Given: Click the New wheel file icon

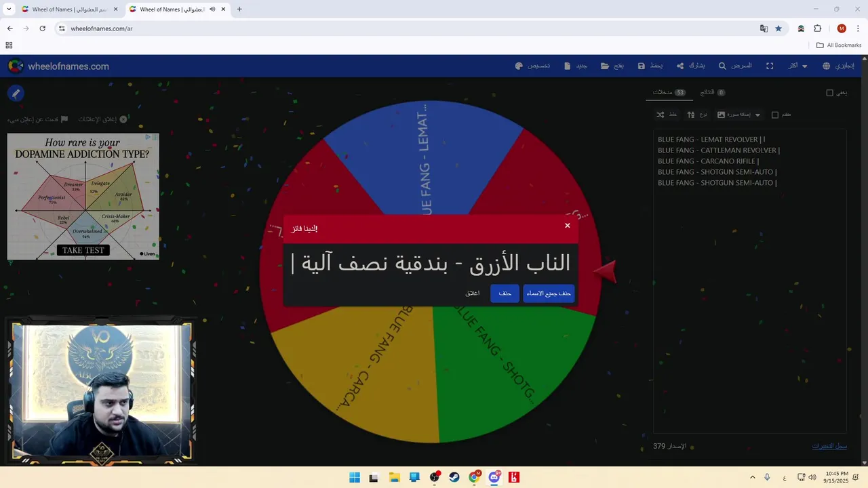Looking at the screenshot, I should pos(567,66).
